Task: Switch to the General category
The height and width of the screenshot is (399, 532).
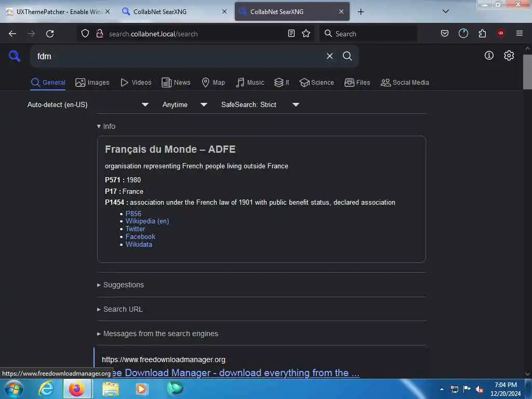Action: click(48, 83)
